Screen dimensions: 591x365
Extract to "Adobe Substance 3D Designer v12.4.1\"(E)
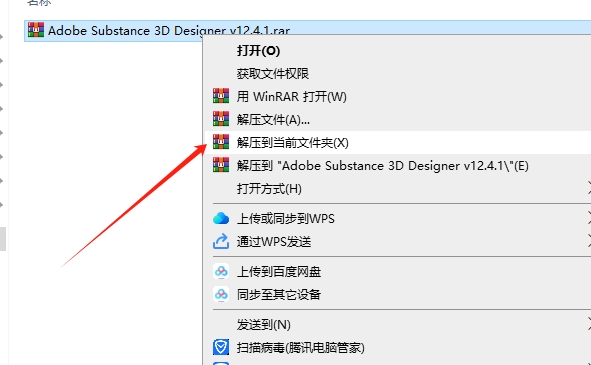tap(383, 166)
